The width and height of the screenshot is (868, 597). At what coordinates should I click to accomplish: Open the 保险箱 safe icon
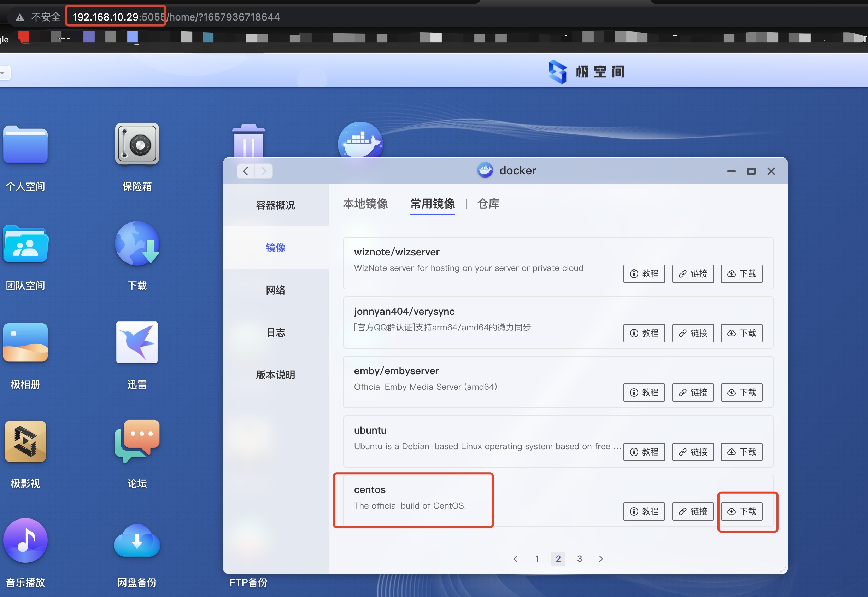tap(137, 144)
